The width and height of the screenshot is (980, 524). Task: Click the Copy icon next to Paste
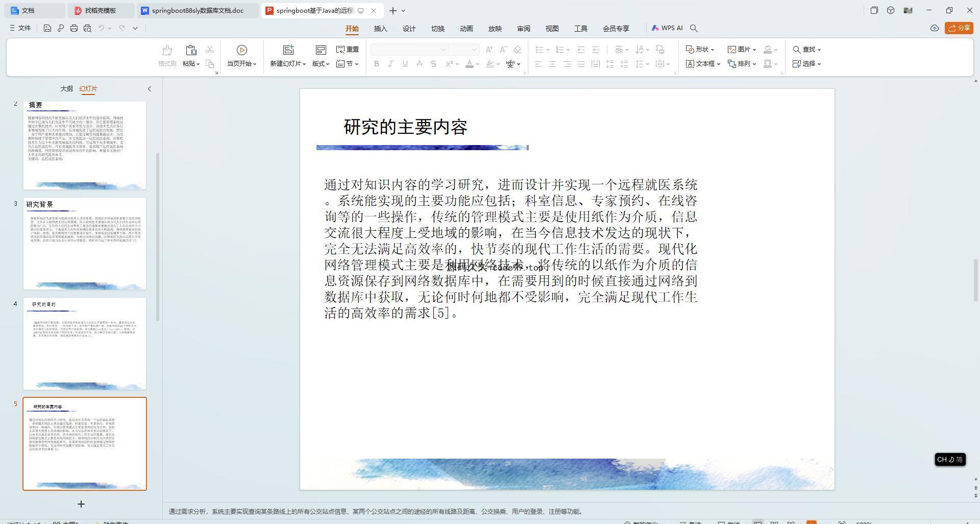pyautogui.click(x=210, y=64)
